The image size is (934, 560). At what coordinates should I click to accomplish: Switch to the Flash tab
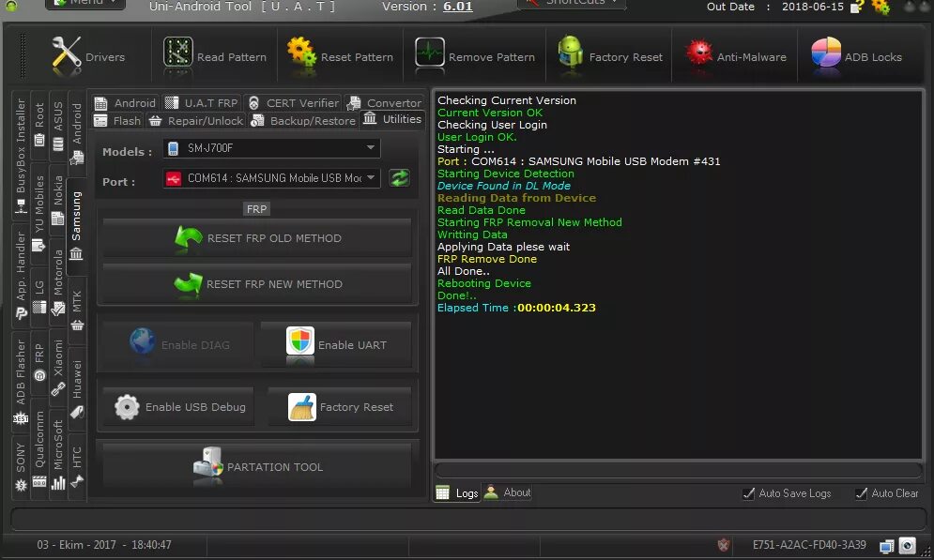tap(117, 121)
